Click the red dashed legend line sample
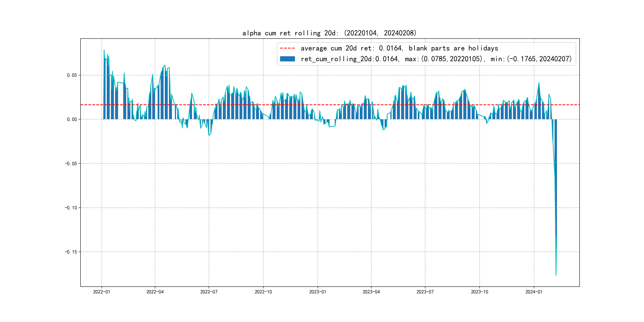 287,48
